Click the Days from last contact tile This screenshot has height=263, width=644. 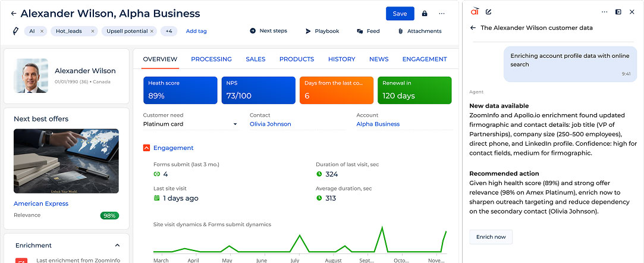337,90
